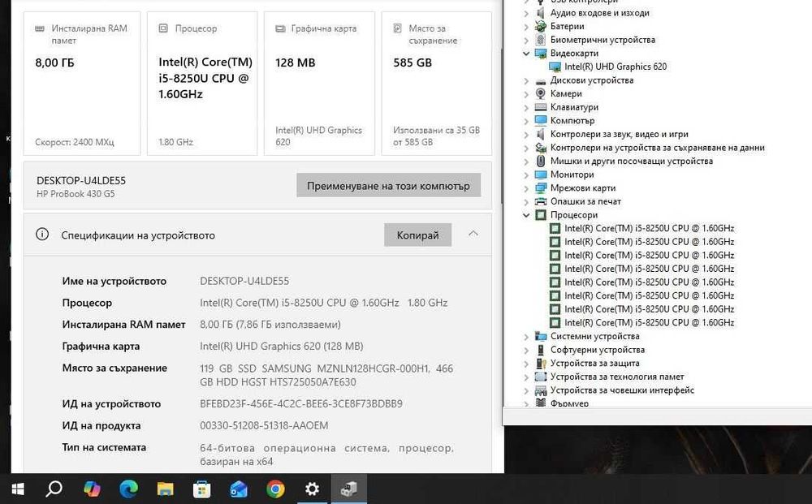Screen dimensions: 812x504
Task: Expand the Аудио входове и изходи node
Action: click(x=526, y=13)
